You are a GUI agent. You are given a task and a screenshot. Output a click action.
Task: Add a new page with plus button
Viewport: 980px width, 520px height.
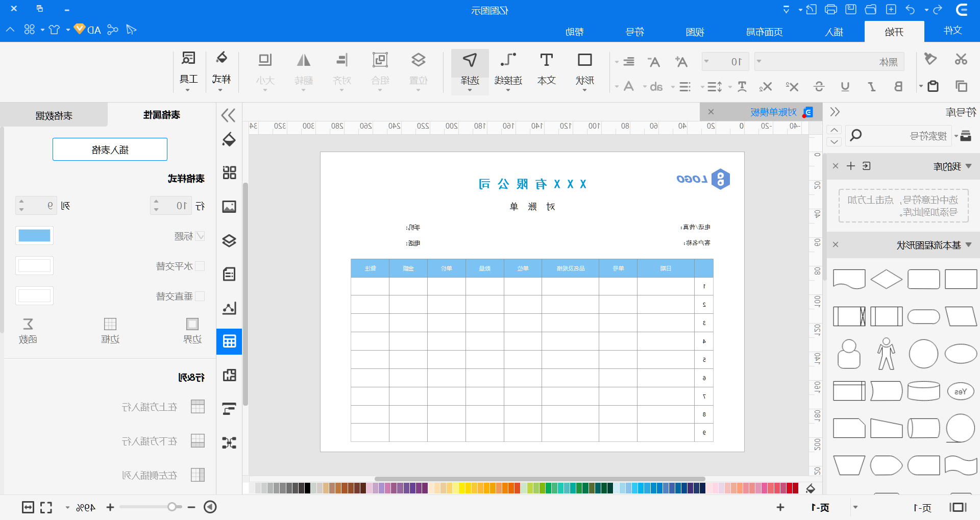tap(780, 507)
